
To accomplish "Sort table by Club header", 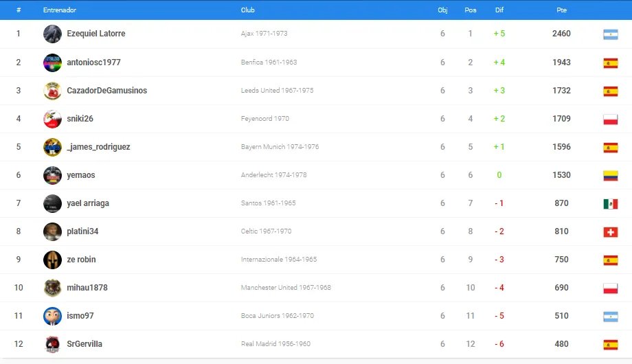I will click(x=248, y=10).
